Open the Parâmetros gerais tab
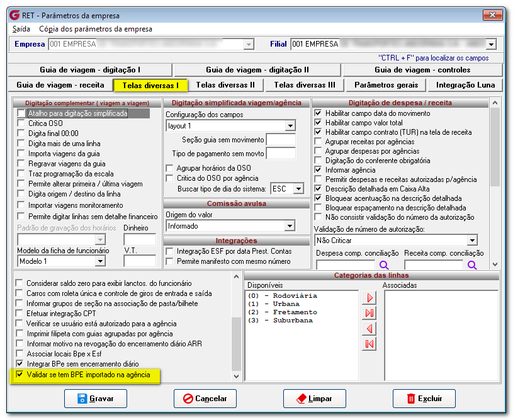513x420 pixels. click(386, 85)
